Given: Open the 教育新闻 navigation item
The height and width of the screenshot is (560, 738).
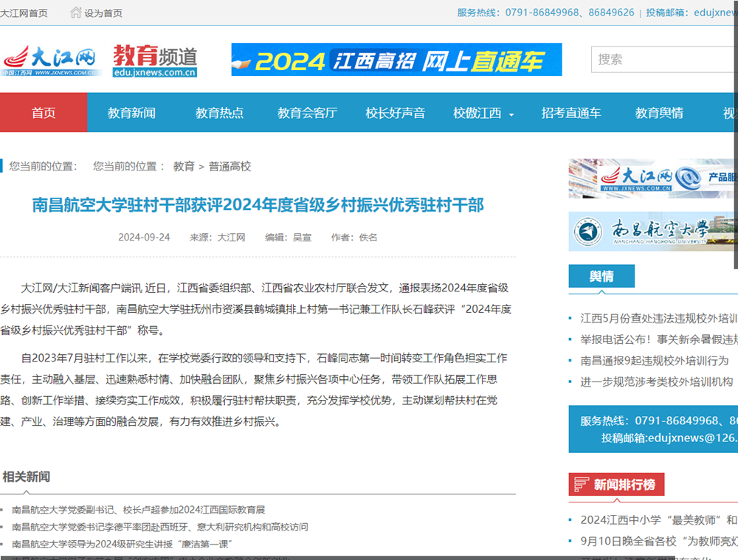Looking at the screenshot, I should tap(131, 113).
